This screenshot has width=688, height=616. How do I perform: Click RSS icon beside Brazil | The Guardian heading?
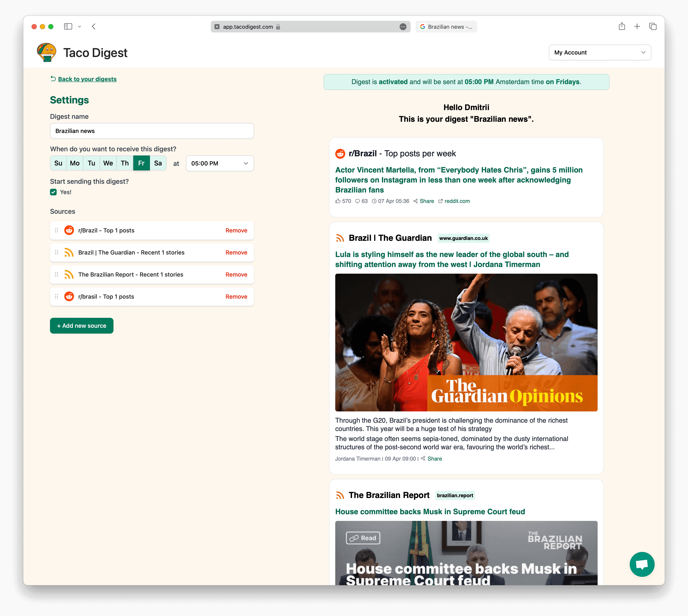click(340, 238)
